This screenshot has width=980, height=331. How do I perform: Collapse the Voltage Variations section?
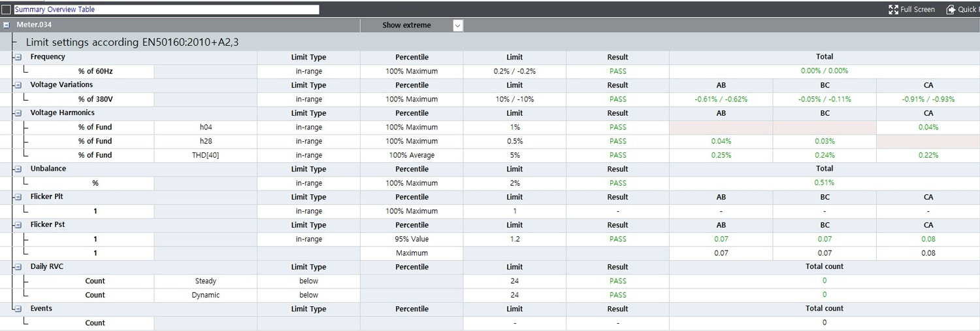[x=18, y=85]
